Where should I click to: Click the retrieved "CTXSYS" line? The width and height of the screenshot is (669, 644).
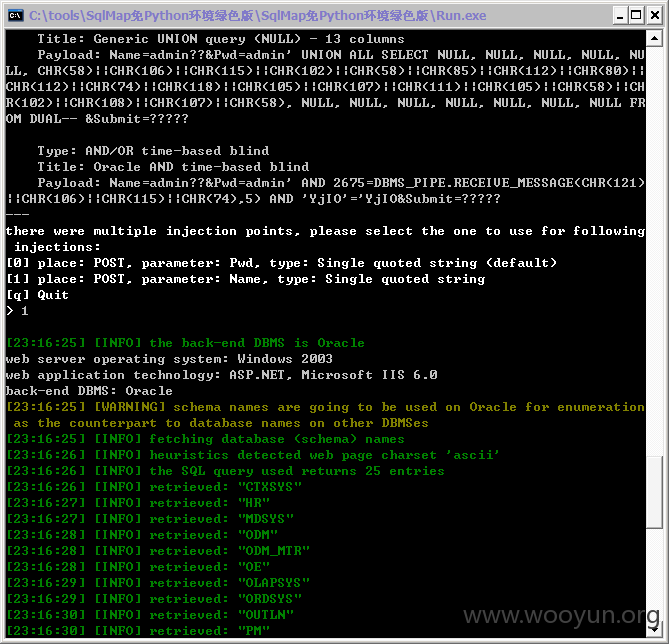154,487
